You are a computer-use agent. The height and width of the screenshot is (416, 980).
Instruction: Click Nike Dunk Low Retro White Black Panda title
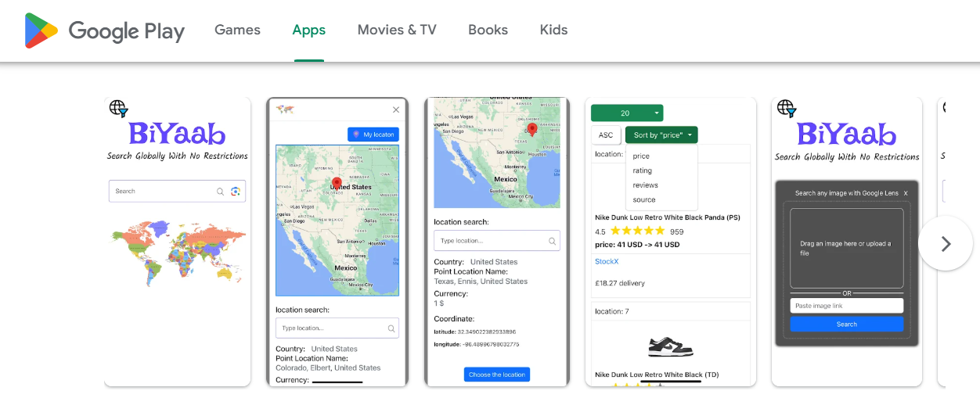click(x=668, y=217)
